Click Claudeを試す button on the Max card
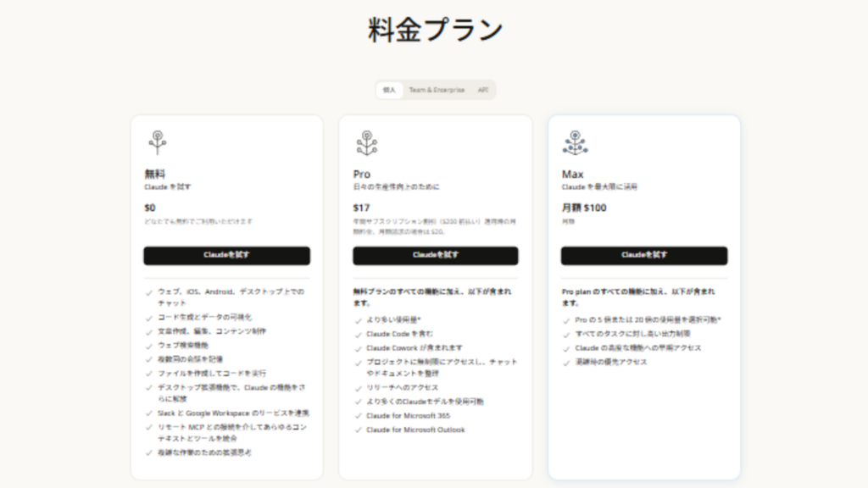The width and height of the screenshot is (868, 488). 644,255
